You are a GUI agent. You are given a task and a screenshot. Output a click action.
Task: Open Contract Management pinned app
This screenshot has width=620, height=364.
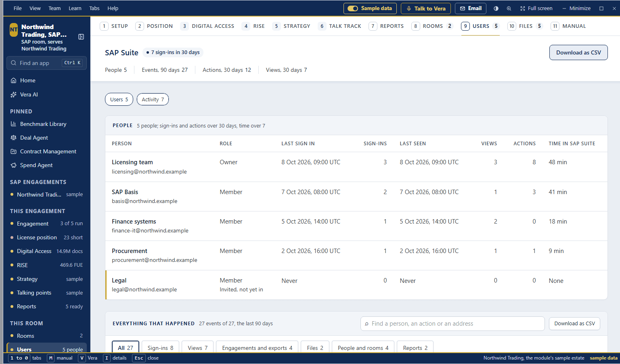pos(47,151)
